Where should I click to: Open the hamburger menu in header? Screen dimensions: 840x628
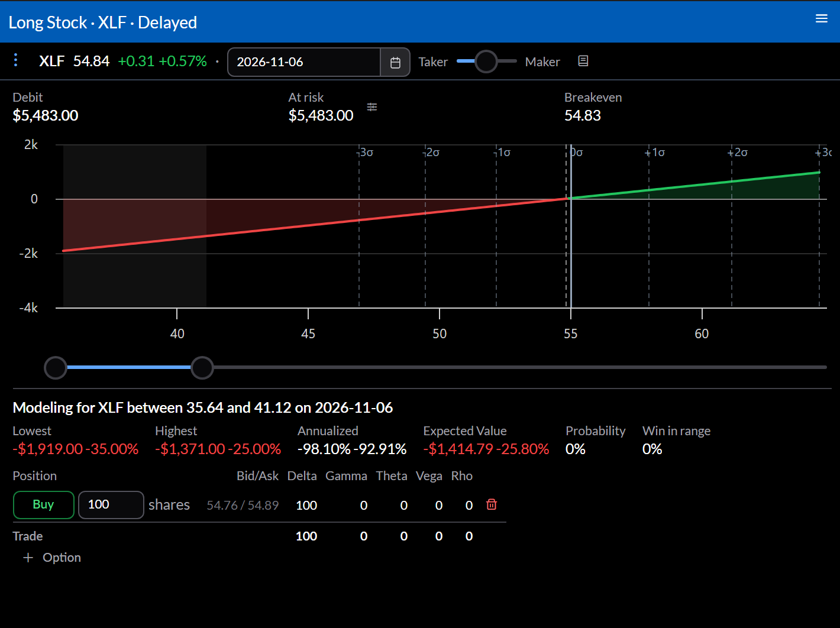(x=821, y=19)
